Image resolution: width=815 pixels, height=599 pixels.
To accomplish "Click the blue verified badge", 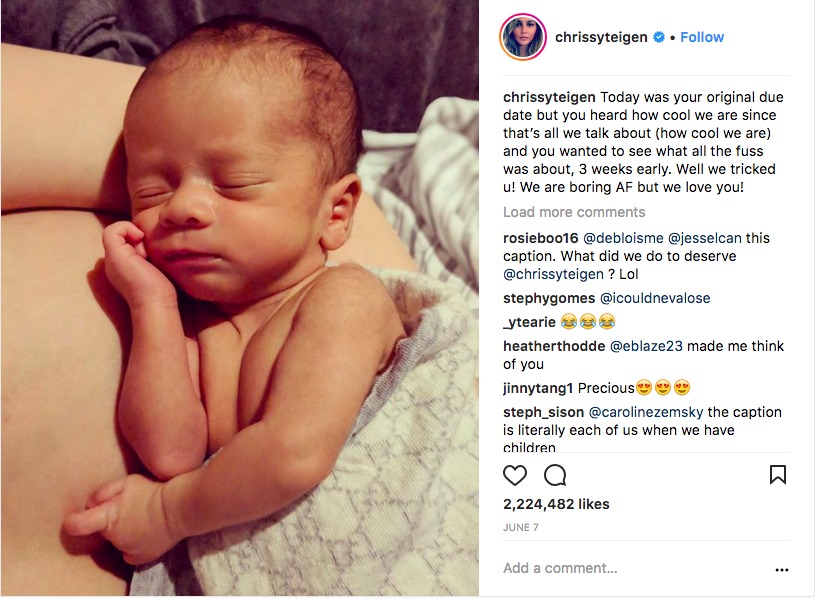I will [x=659, y=37].
